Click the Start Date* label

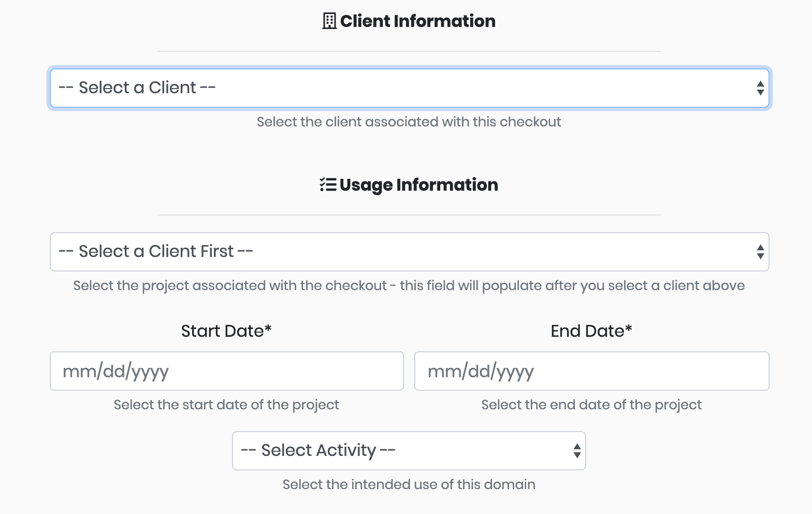coord(226,331)
